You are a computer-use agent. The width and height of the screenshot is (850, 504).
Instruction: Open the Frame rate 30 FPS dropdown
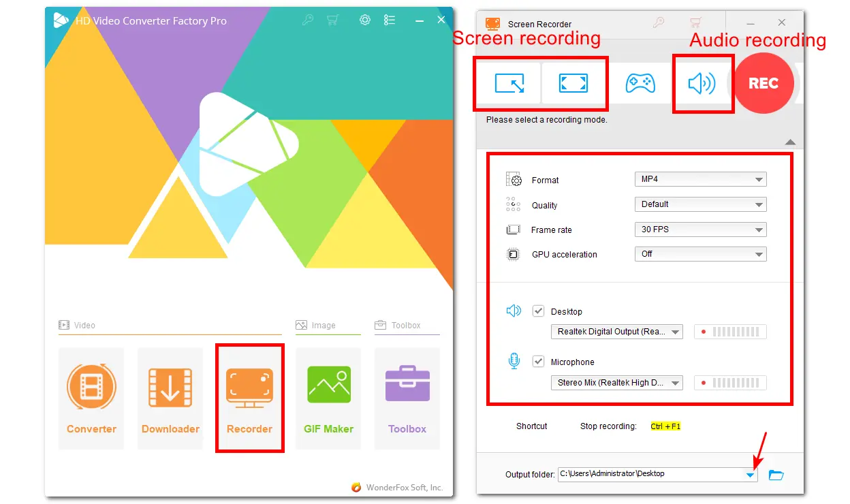click(700, 230)
